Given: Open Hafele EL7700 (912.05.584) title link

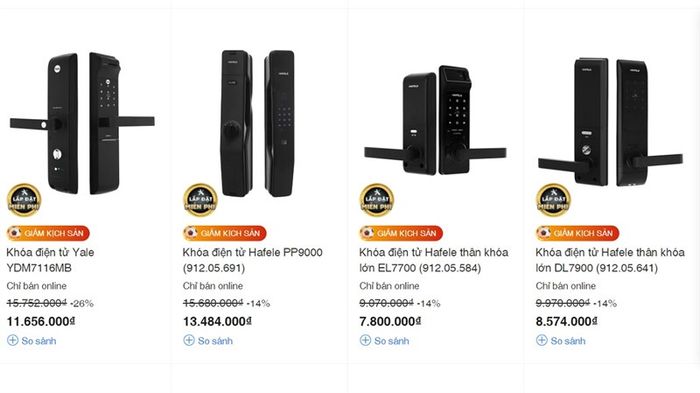Looking at the screenshot, I should [433, 260].
